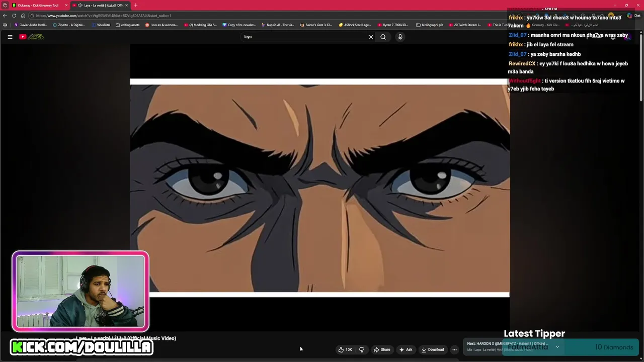Click the video title 'Laya - La verité'
The height and width of the screenshot is (362, 644).
(126, 338)
